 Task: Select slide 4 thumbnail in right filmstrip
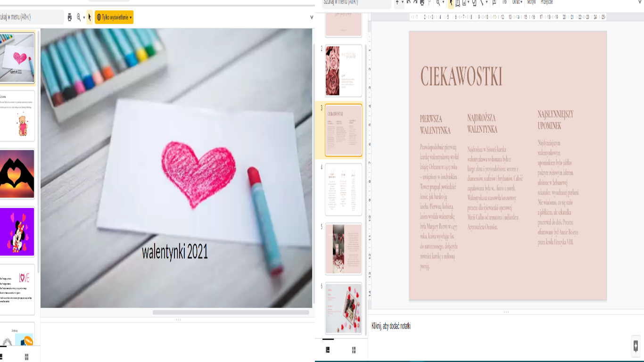click(x=344, y=189)
